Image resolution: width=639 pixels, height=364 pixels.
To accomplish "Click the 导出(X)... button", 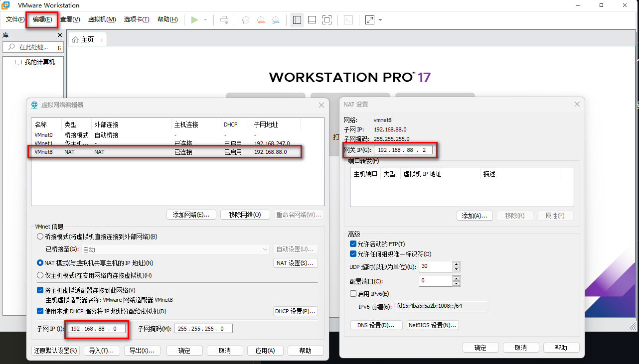I will coord(142,351).
